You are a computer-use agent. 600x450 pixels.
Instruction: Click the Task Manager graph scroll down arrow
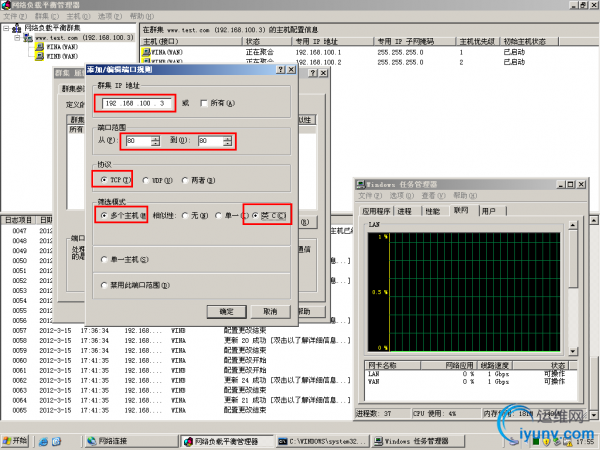point(573,351)
